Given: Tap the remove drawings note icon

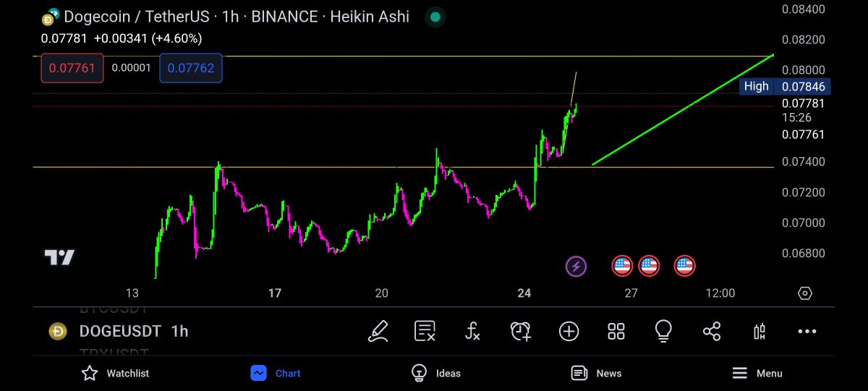Looking at the screenshot, I should [425, 331].
